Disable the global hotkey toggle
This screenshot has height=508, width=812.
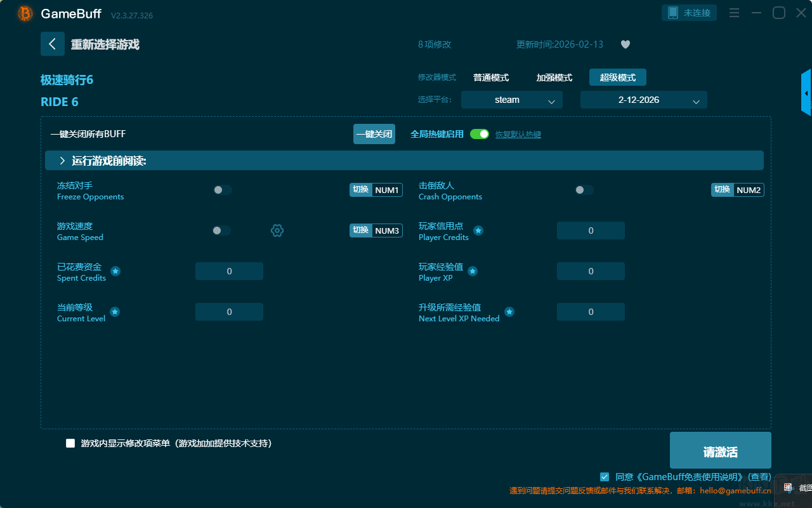(x=480, y=134)
